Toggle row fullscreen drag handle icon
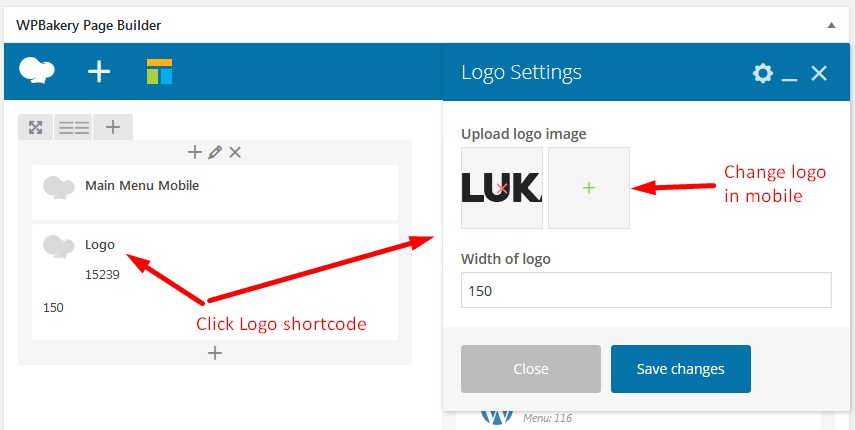 35,128
